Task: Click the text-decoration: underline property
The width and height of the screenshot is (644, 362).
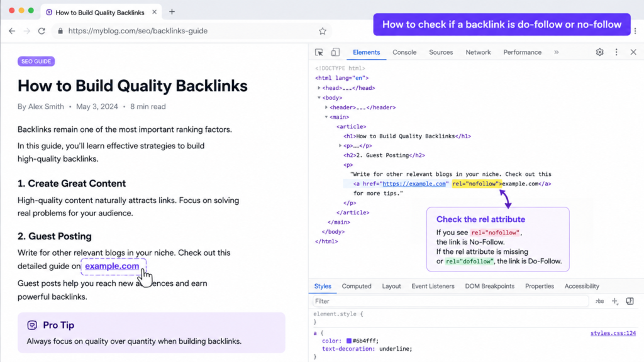Action: click(367, 348)
